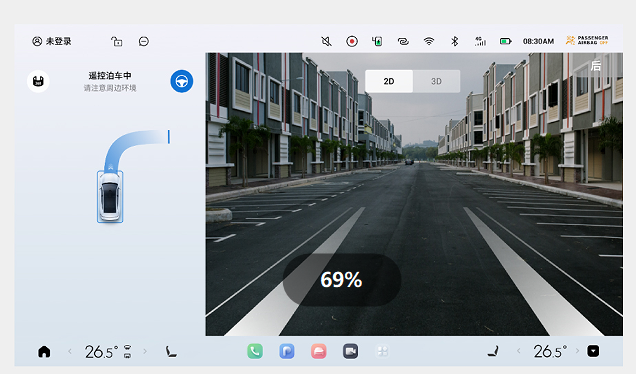636x374 pixels.
Task: Check the battery level icon
Action: [506, 41]
